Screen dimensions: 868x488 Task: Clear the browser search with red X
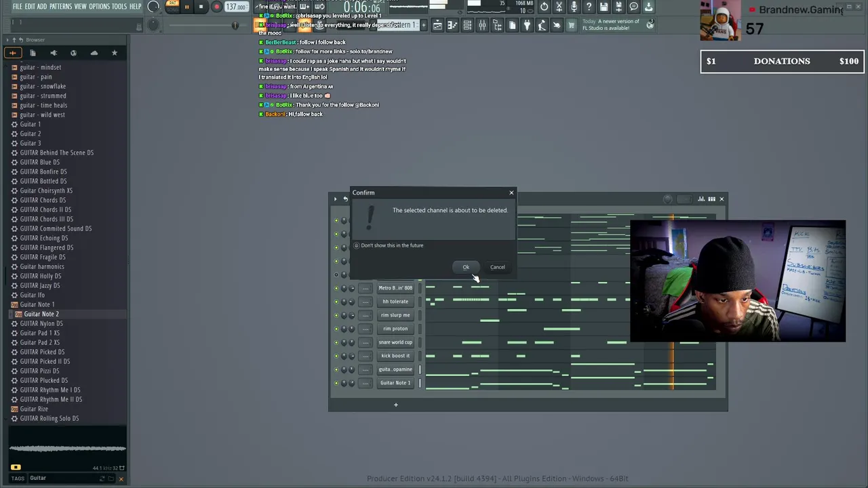coord(121,479)
